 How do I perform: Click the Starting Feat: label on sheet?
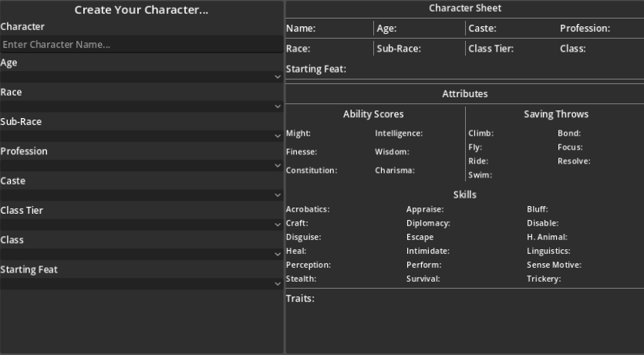[x=316, y=69]
